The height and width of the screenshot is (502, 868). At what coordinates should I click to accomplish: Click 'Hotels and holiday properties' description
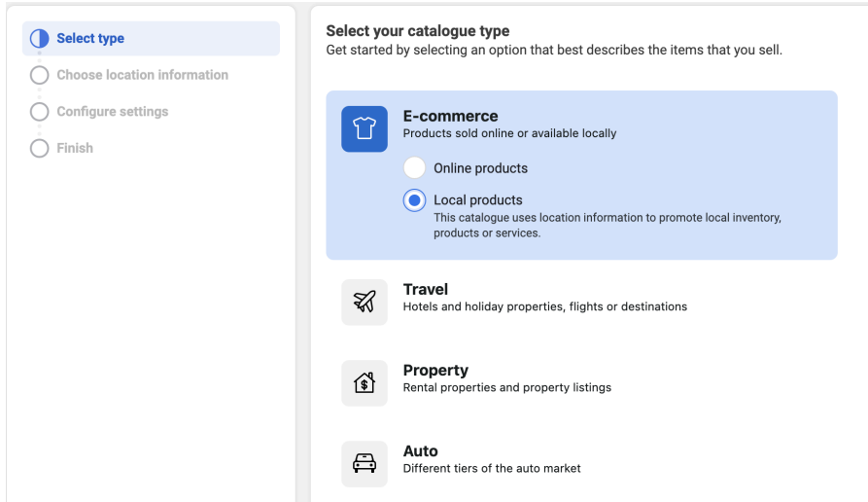pyautogui.click(x=544, y=307)
